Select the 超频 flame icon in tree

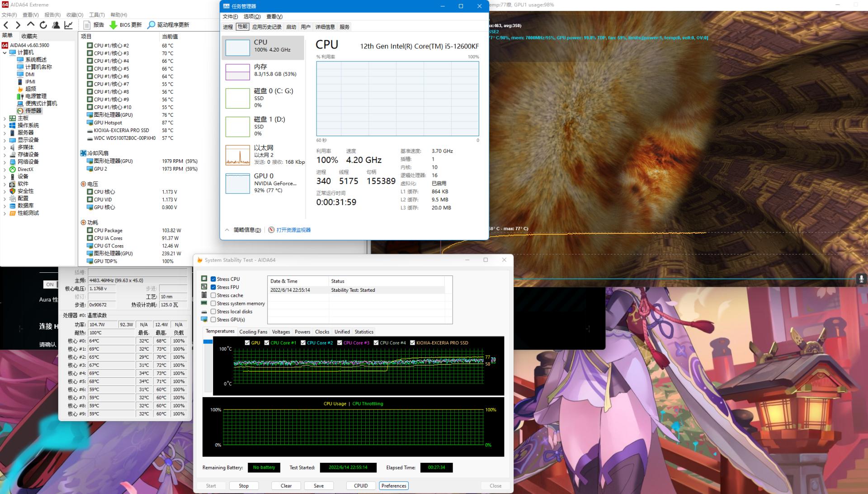coord(20,89)
